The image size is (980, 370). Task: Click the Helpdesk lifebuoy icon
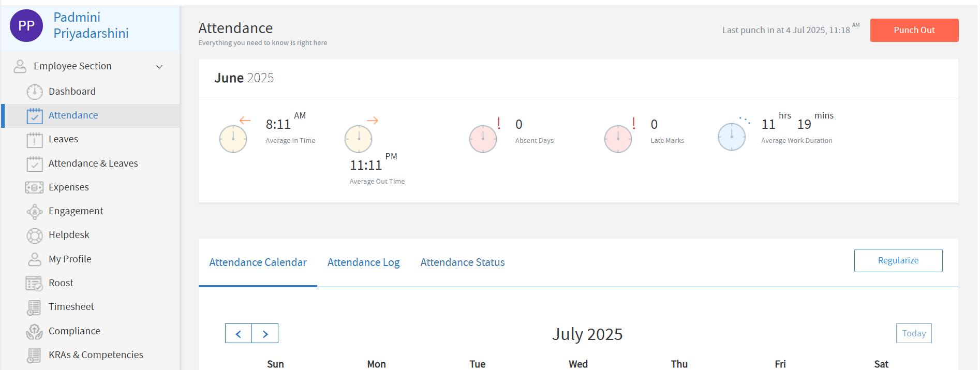click(35, 235)
